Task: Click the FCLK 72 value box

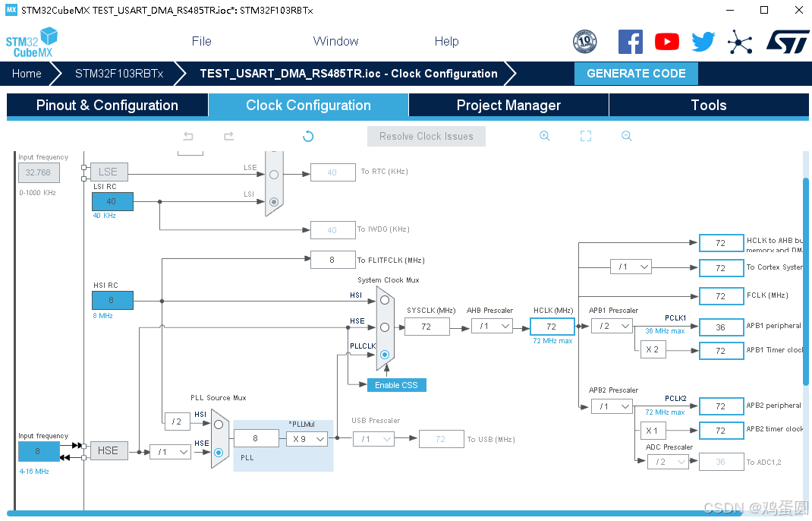Action: tap(722, 296)
